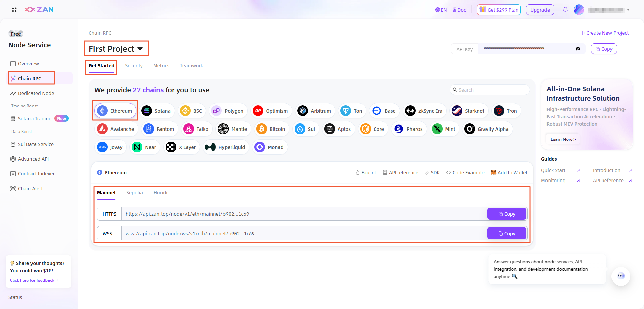Image resolution: width=644 pixels, height=309 pixels.
Task: Select the Pharos chain
Action: pyautogui.click(x=409, y=129)
